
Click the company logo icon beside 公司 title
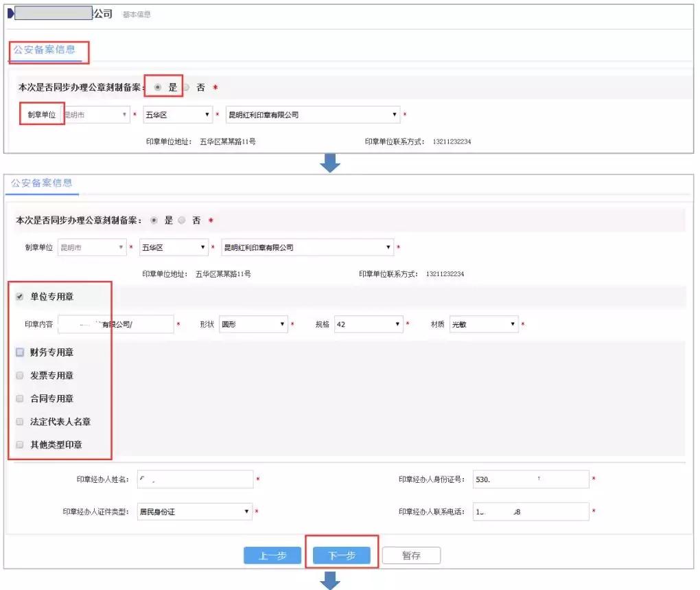point(10,14)
